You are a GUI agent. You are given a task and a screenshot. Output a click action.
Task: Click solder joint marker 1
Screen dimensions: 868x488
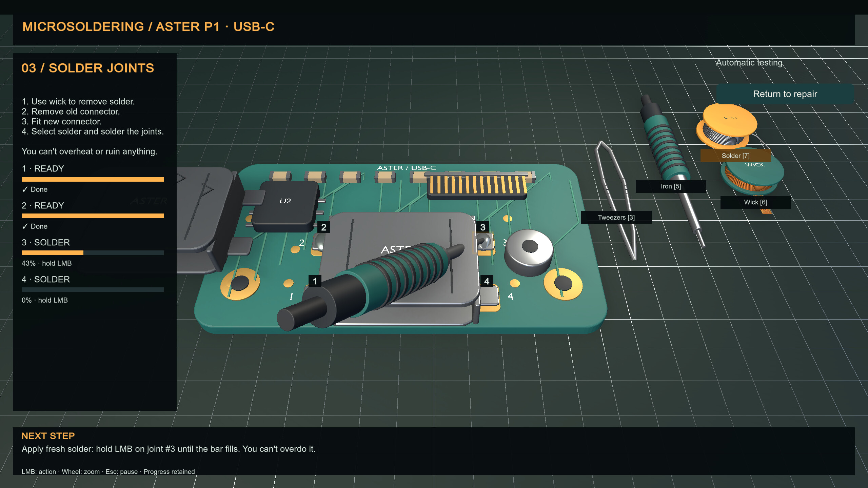(315, 281)
